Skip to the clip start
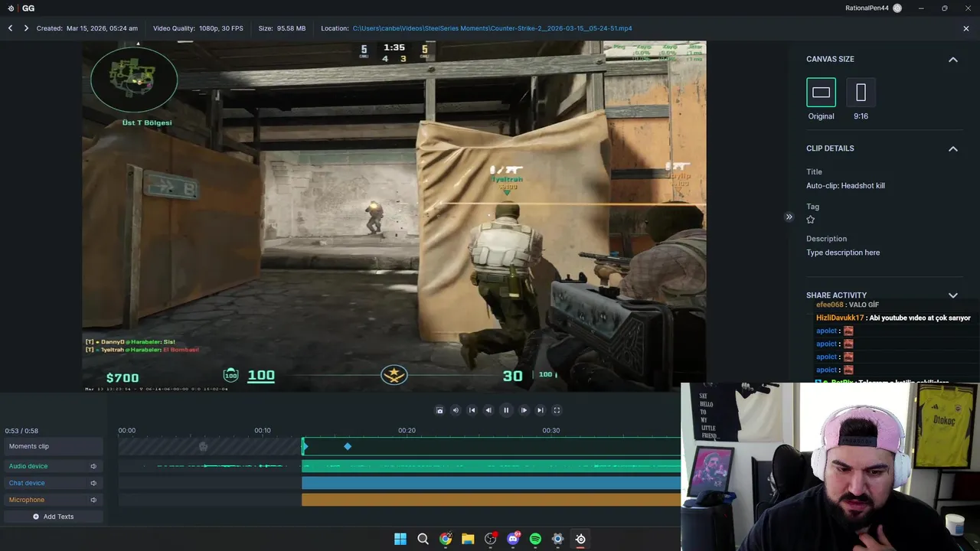 point(472,410)
